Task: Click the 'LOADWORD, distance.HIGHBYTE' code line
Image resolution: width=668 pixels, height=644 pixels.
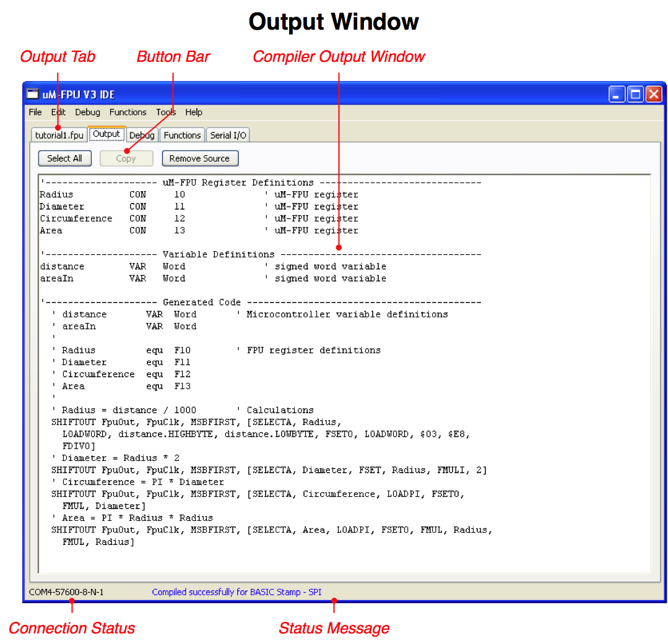Action: point(266,434)
